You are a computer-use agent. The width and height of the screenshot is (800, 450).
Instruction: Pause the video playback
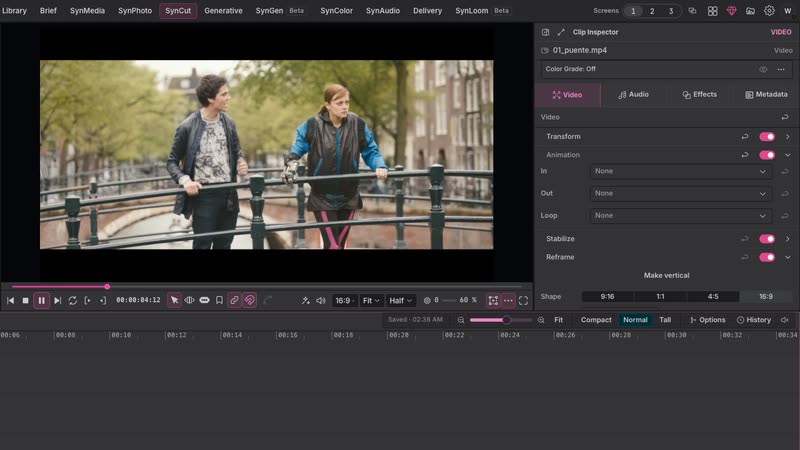(41, 301)
